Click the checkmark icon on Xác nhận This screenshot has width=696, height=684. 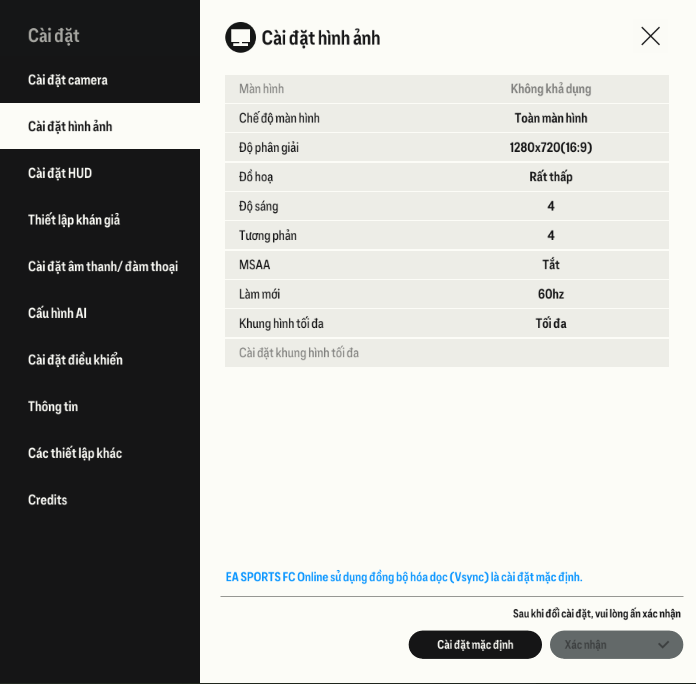(x=663, y=645)
